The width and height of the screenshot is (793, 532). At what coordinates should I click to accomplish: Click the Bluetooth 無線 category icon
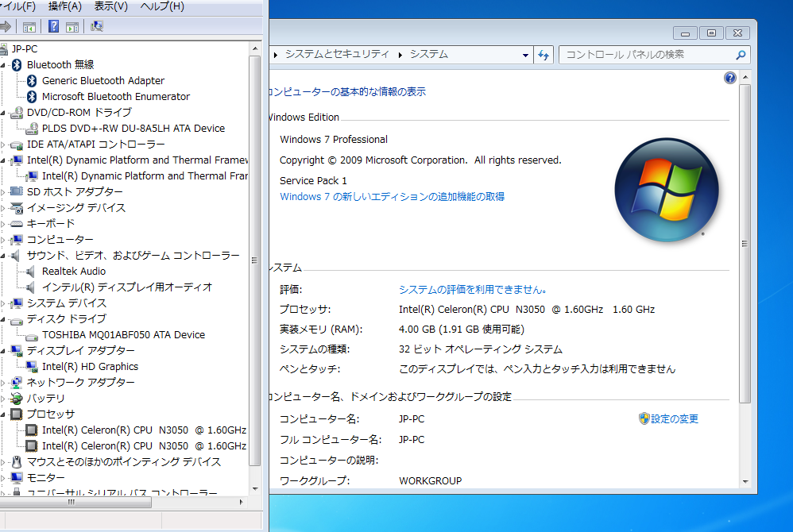17,64
